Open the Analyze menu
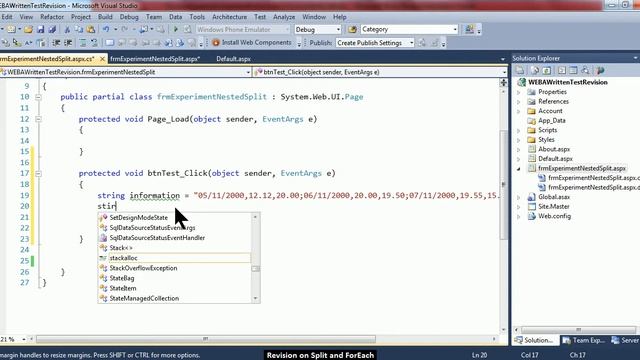The width and height of the screenshot is (640, 360). pyautogui.click(x=284, y=17)
